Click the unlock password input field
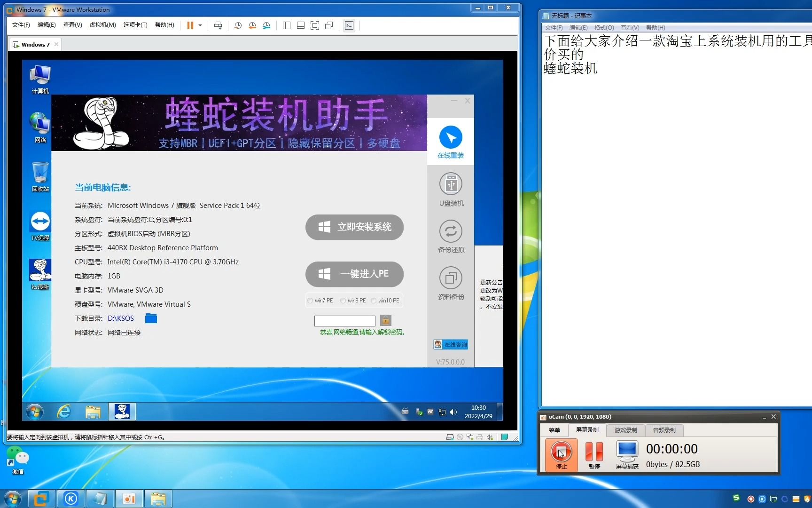 [x=344, y=321]
